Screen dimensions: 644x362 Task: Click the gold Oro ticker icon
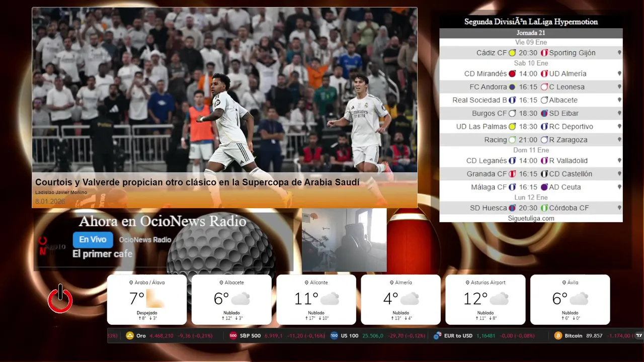pyautogui.click(x=130, y=336)
